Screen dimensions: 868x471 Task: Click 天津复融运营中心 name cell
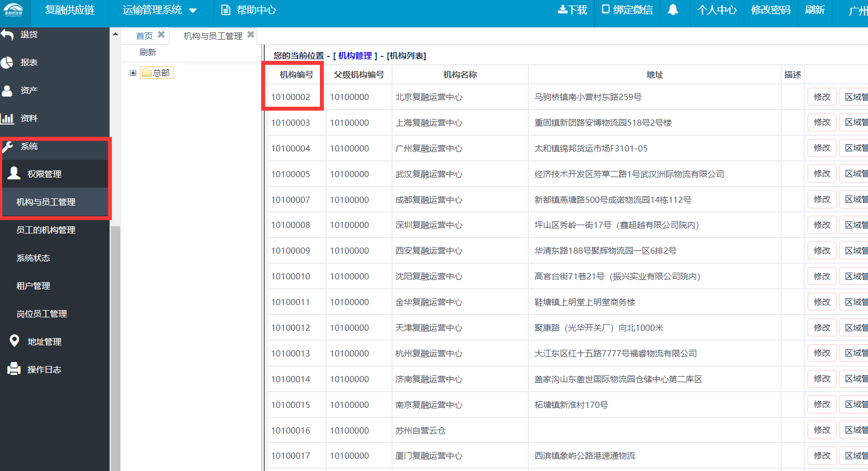(x=429, y=328)
